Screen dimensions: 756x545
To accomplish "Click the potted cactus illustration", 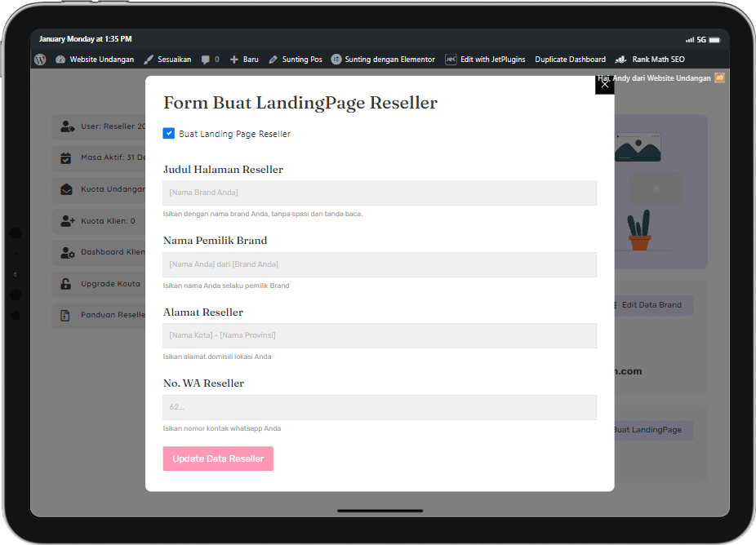I will (x=639, y=230).
